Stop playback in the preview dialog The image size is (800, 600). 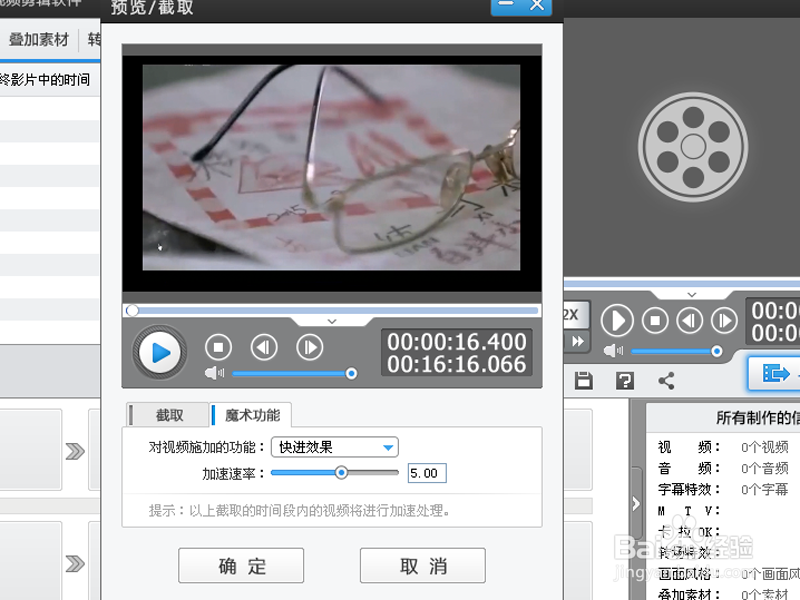point(218,347)
